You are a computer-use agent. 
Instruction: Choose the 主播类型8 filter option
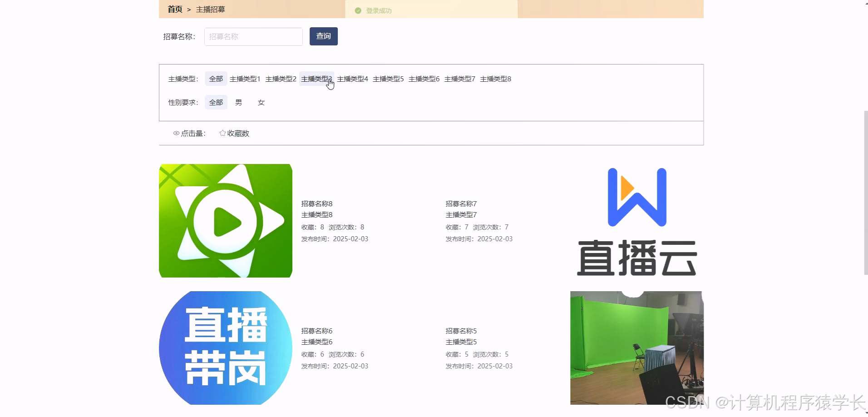pos(496,78)
